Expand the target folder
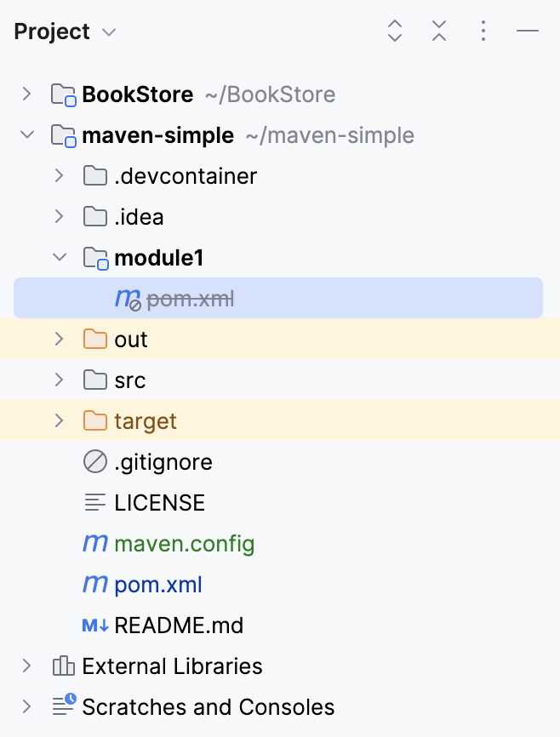This screenshot has width=560, height=737. [58, 420]
